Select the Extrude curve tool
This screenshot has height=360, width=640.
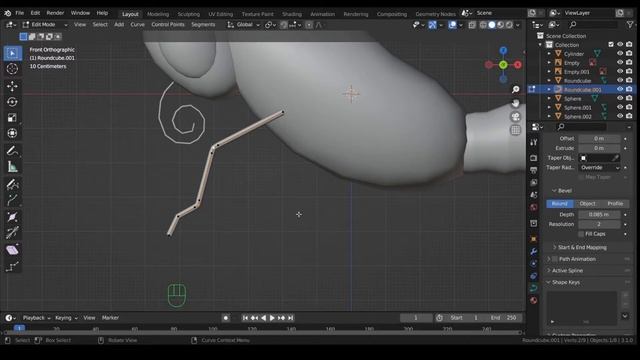(x=12, y=200)
